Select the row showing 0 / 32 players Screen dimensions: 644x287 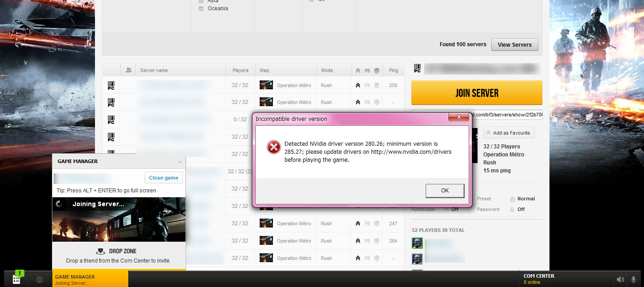coord(254,120)
